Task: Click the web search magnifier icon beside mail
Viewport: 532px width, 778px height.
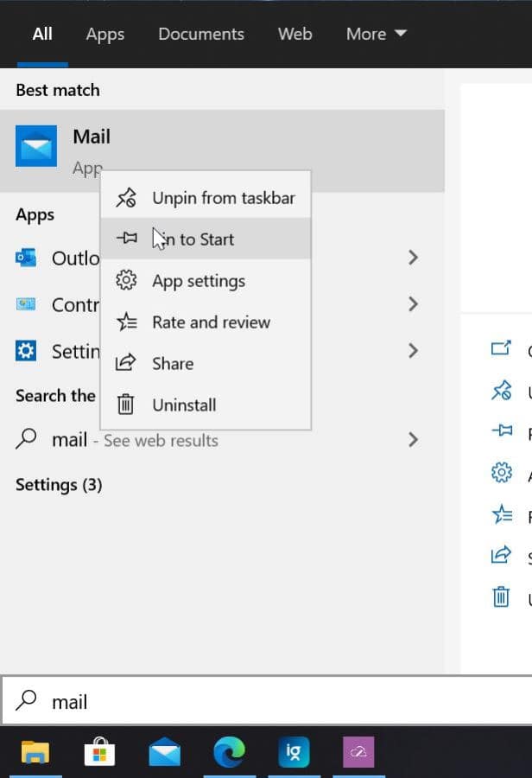Action: pos(26,439)
